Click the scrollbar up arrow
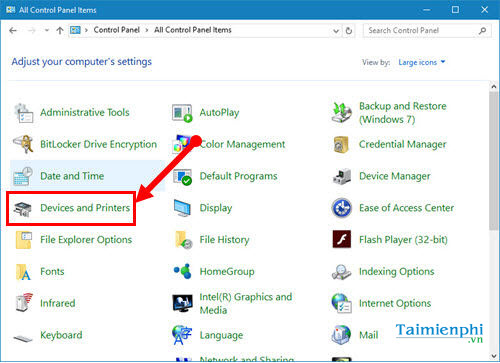The width and height of the screenshot is (500, 363). 494,87
